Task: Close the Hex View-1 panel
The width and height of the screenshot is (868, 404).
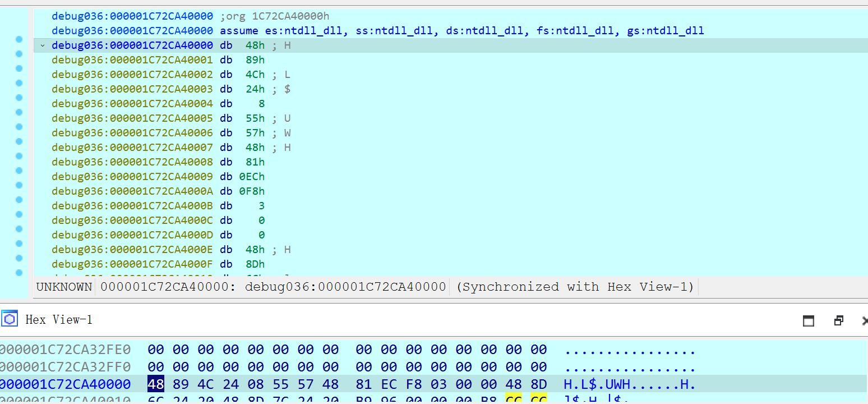Action: pos(865,320)
